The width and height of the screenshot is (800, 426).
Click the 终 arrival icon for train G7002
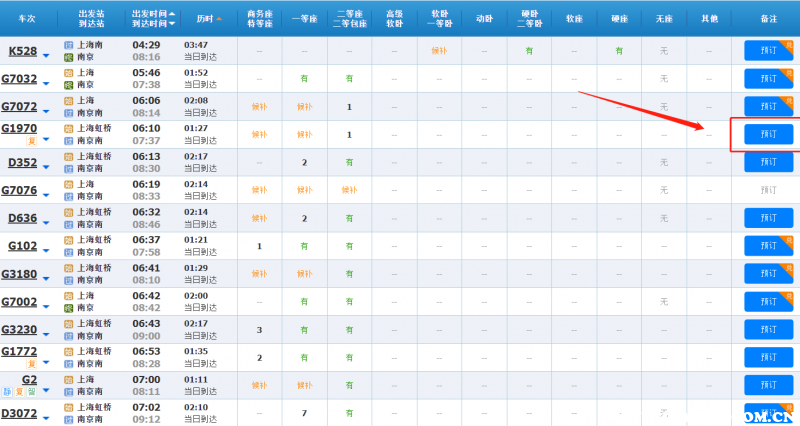[69, 308]
